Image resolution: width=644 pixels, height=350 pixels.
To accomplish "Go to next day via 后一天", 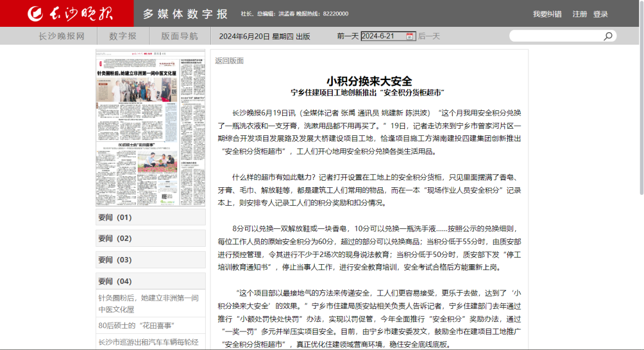I will (429, 36).
